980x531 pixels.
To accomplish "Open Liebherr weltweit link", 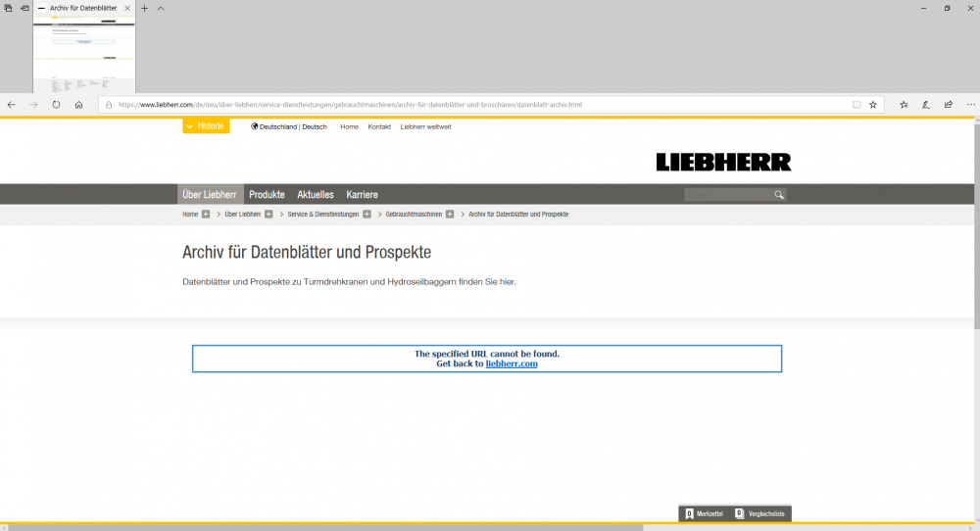I will pos(425,126).
